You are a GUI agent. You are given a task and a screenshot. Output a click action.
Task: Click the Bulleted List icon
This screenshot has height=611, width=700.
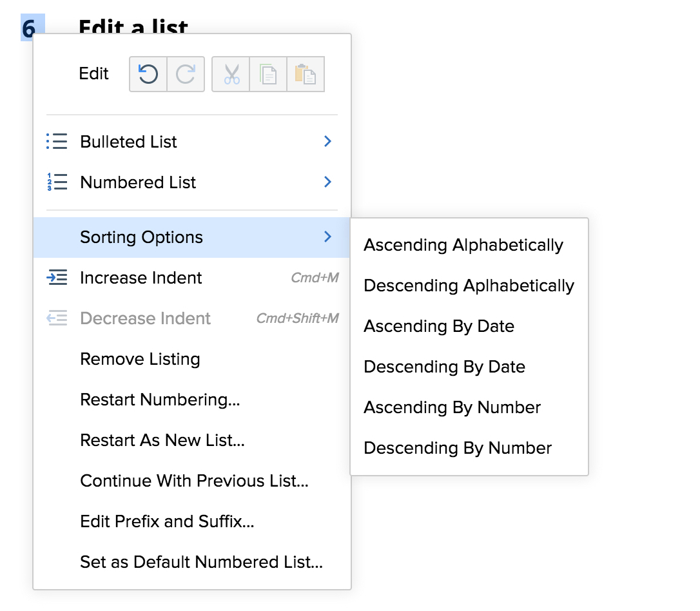click(x=57, y=142)
